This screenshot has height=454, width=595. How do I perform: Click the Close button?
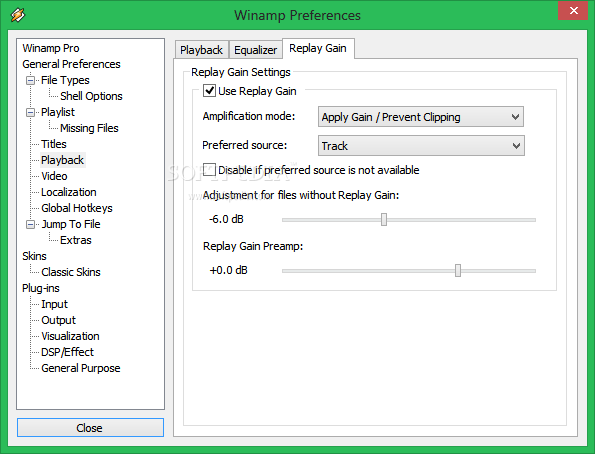pos(90,428)
